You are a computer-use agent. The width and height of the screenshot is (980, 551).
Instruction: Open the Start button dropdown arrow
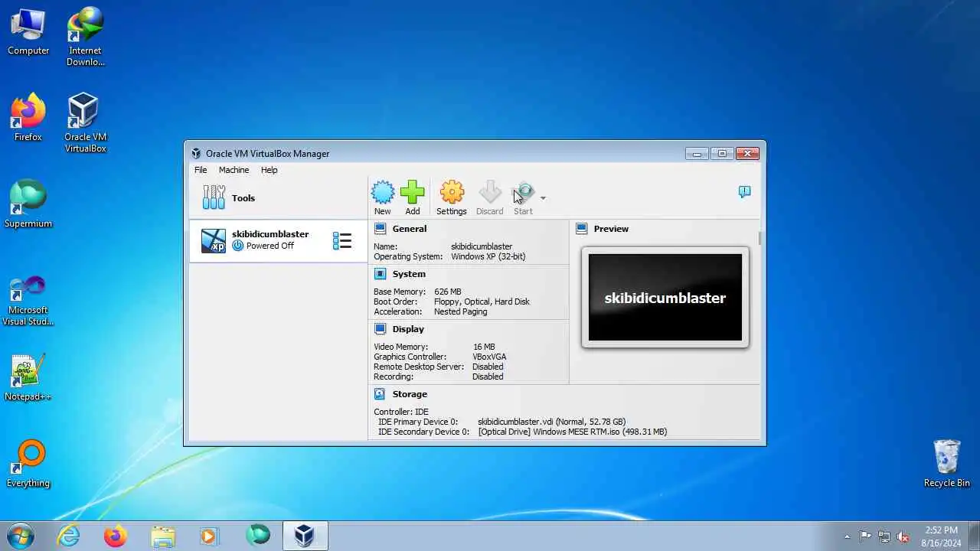[543, 198]
